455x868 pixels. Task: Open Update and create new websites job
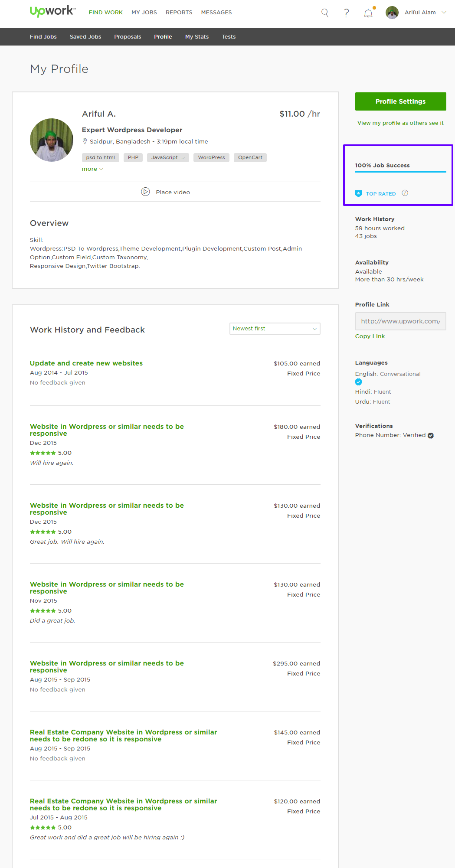[86, 363]
